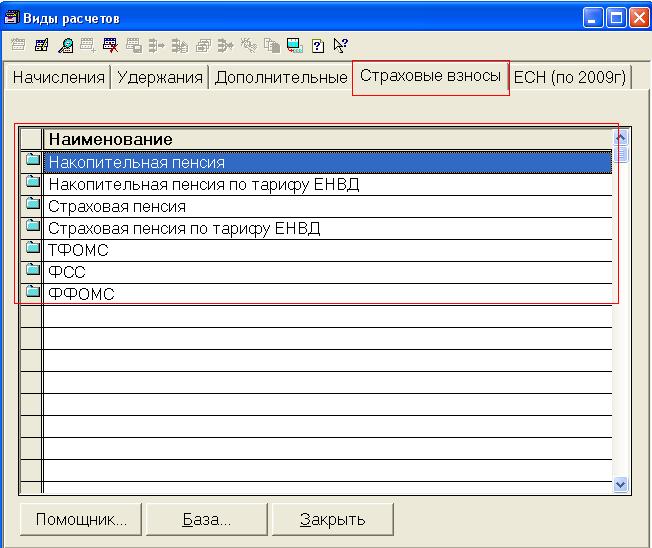This screenshot has height=548, width=652.
Task: Click the red-X delete mark toolbar icon
Action: tap(110, 45)
